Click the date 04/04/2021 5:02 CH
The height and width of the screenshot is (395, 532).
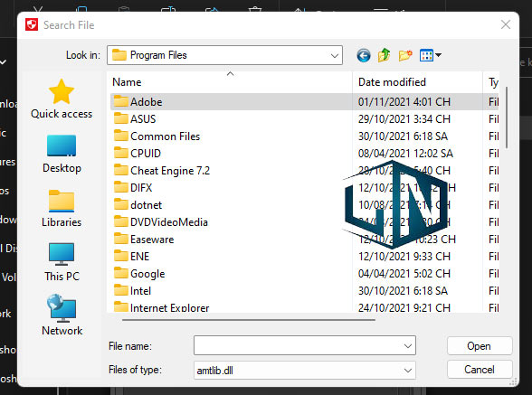[404, 274]
